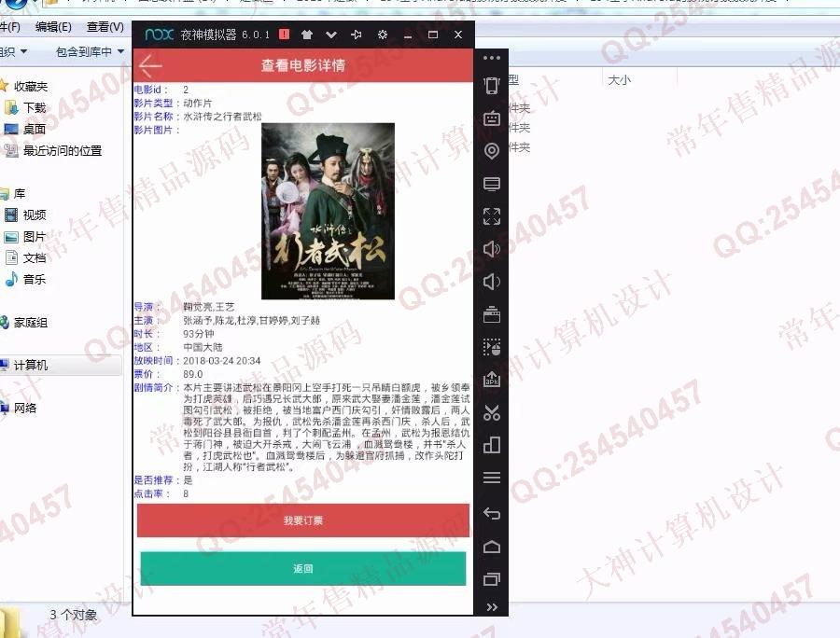Screen dimensions: 840x638
Task: Click director names 鞠觉亮,王艺
Action: pyautogui.click(x=209, y=307)
